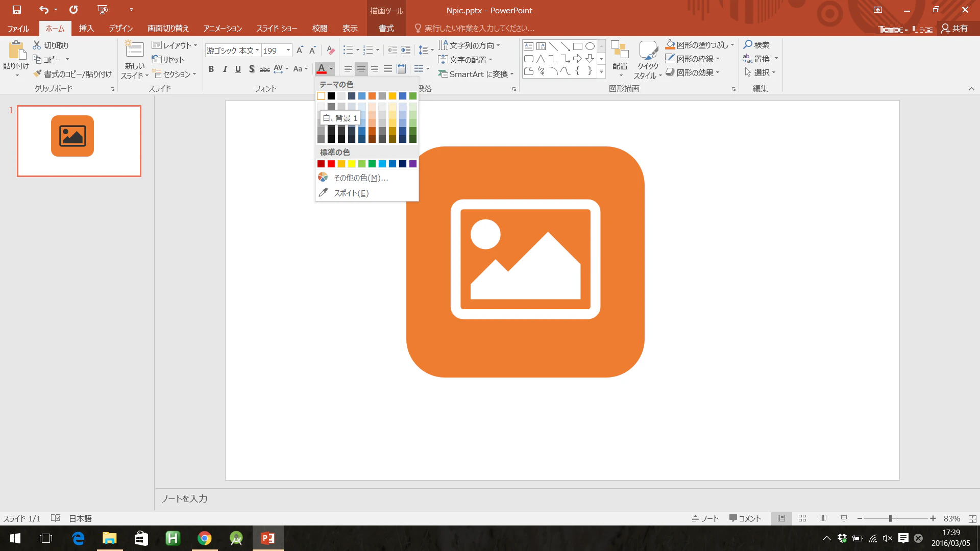The height and width of the screenshot is (551, 980).
Task: Expand the Shape Fill (図形の塗りつぶし) dropdown
Action: coord(732,45)
